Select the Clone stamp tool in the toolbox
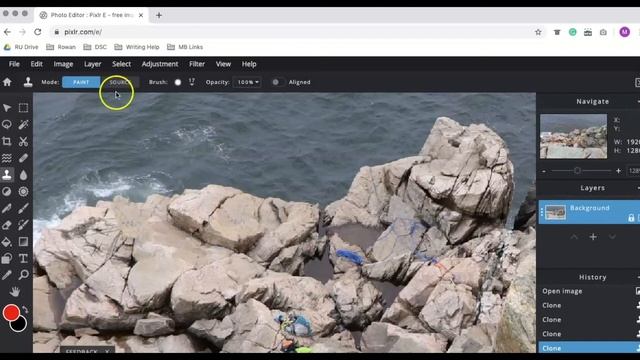The image size is (640, 360). click(x=7, y=175)
